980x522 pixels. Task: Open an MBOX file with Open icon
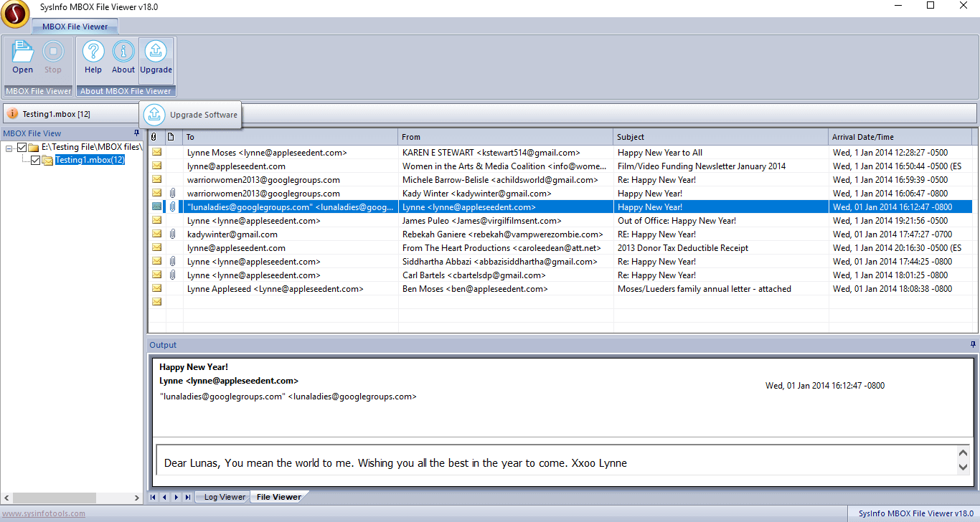coord(23,52)
